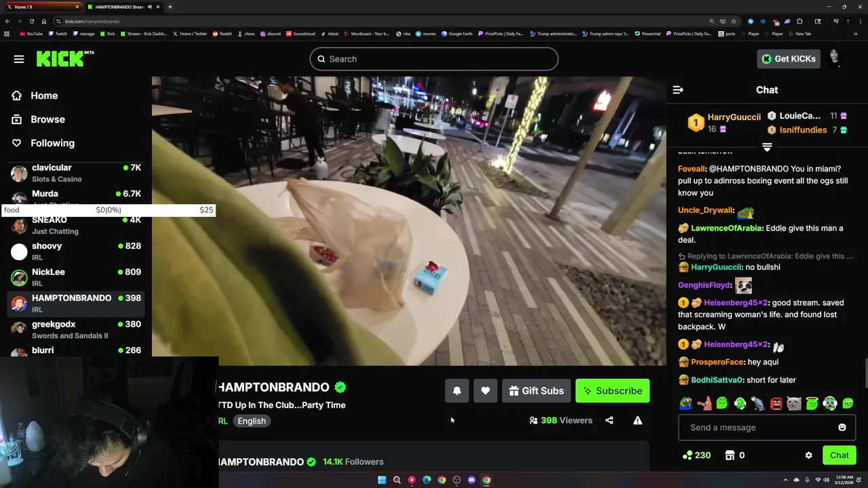The image size is (868, 488).
Task: Click the magnifier icon in the search box
Action: coord(321,59)
